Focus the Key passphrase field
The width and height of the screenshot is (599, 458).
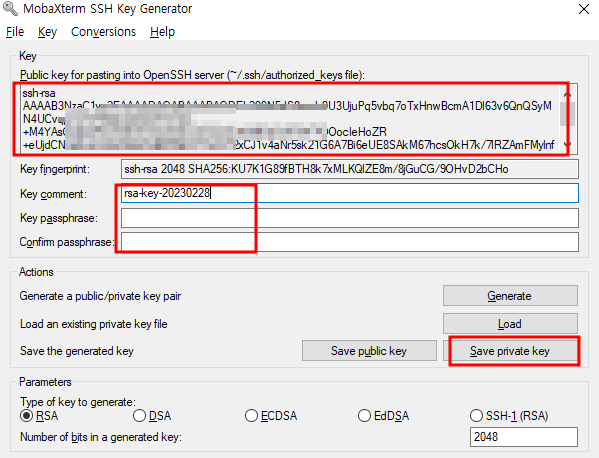tap(350, 218)
